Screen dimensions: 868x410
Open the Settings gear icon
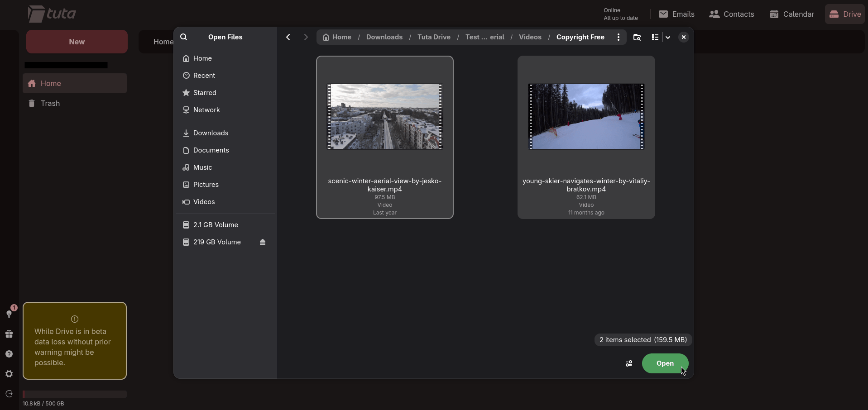click(x=9, y=374)
